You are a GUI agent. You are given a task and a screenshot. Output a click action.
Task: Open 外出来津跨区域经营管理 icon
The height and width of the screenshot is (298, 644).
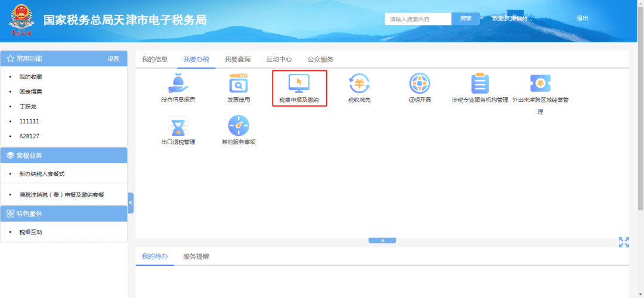[x=540, y=83]
